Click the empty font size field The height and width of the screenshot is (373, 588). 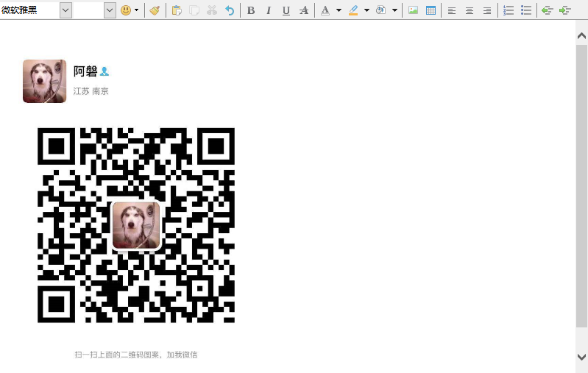pos(88,10)
